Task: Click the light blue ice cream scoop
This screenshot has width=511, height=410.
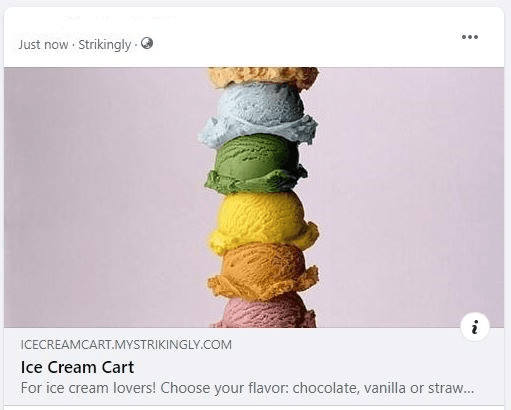Action: click(258, 113)
